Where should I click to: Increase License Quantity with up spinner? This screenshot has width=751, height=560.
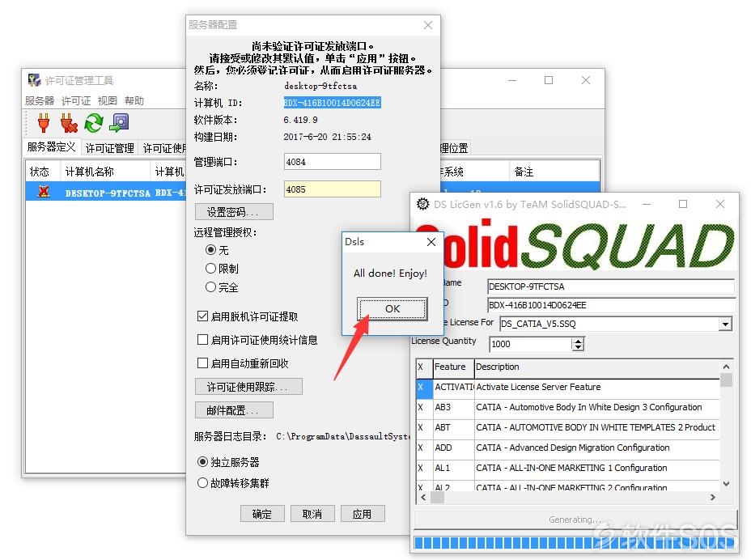(578, 341)
